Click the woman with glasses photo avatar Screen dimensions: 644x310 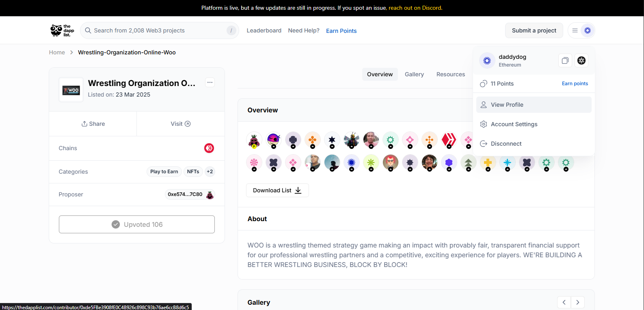tap(430, 163)
